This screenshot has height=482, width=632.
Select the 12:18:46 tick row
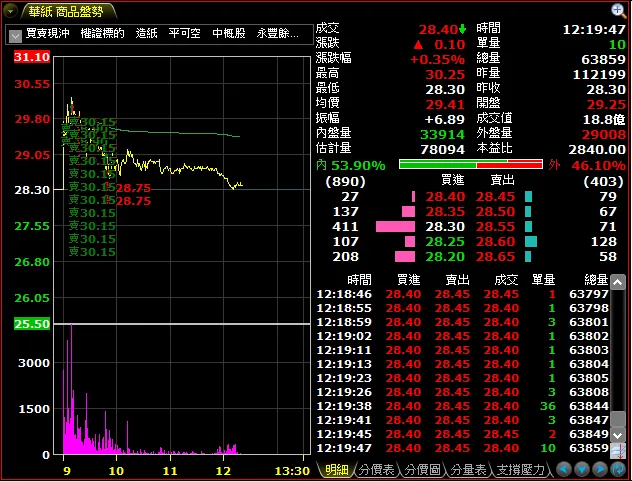click(x=462, y=294)
